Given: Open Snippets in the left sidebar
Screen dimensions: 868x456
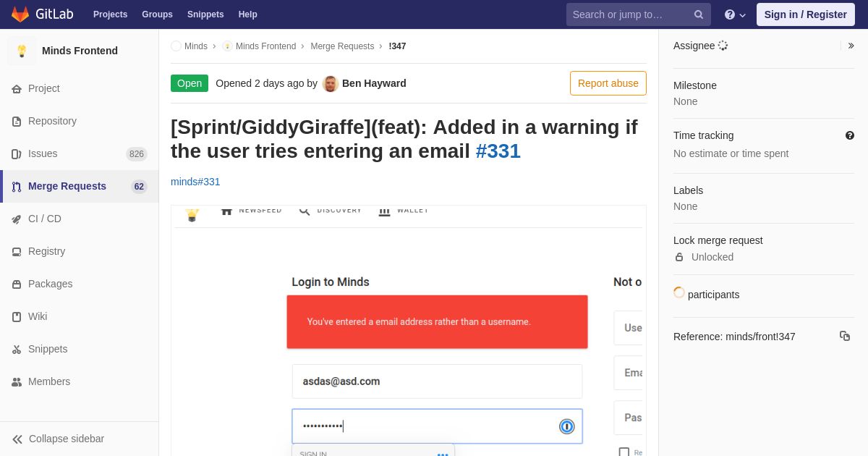Looking at the screenshot, I should (x=48, y=349).
